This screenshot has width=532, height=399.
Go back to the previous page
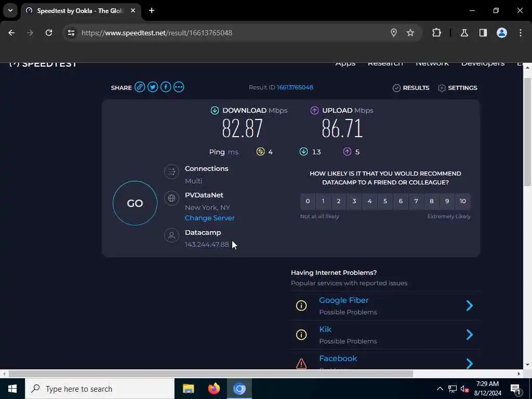click(11, 33)
